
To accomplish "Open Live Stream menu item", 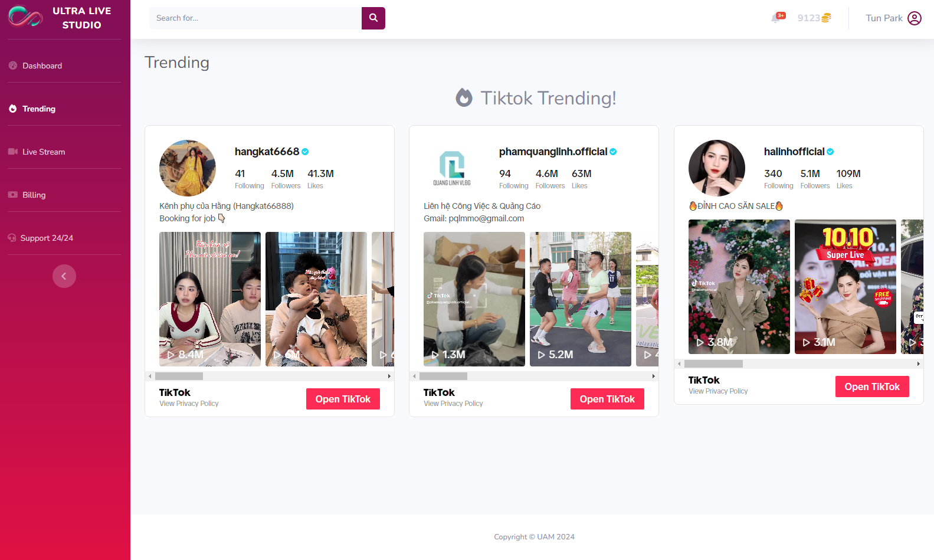I will pyautogui.click(x=44, y=152).
